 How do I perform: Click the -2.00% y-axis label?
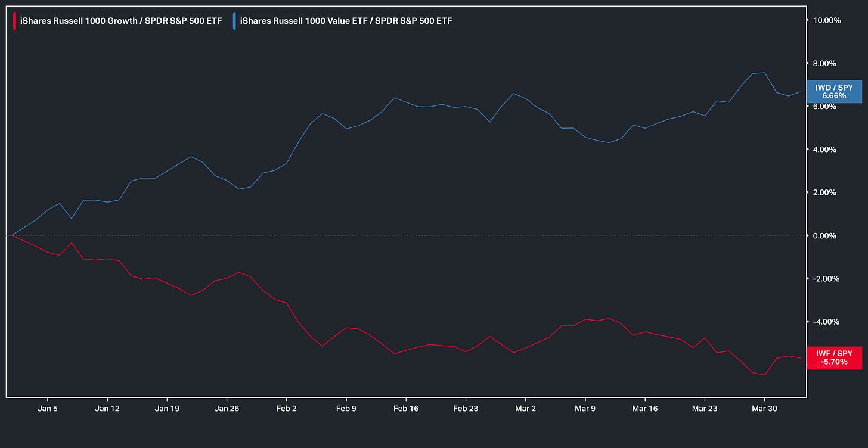tap(826, 278)
